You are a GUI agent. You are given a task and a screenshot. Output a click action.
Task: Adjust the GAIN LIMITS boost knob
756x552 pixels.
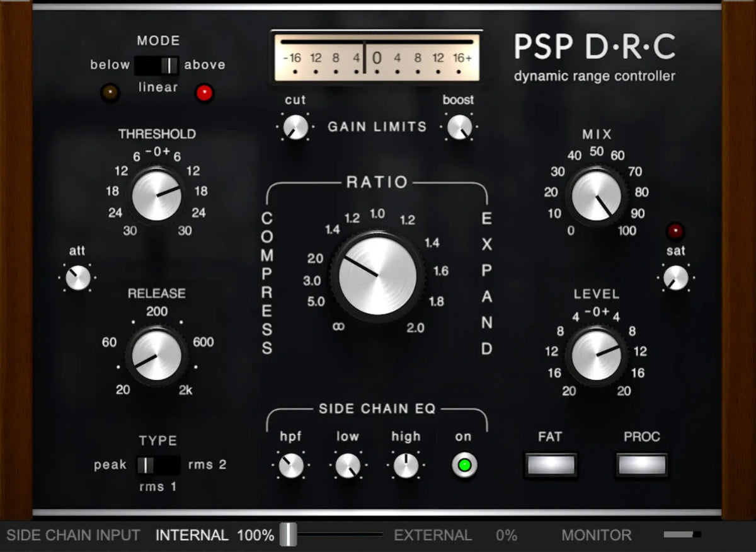[459, 127]
